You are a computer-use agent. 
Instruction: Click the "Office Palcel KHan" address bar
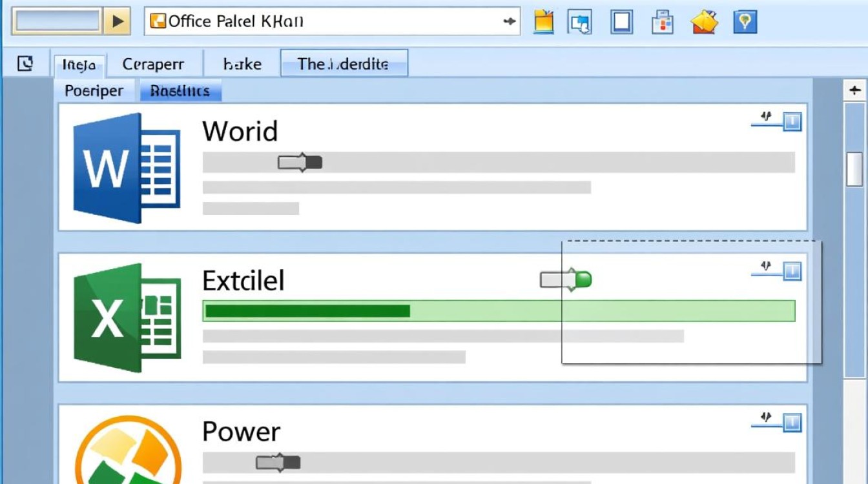(x=332, y=21)
